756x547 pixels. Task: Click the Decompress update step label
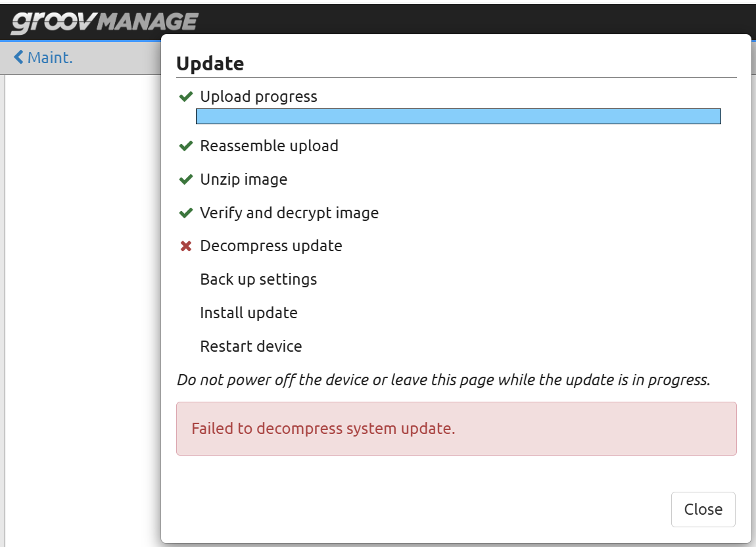coord(271,246)
